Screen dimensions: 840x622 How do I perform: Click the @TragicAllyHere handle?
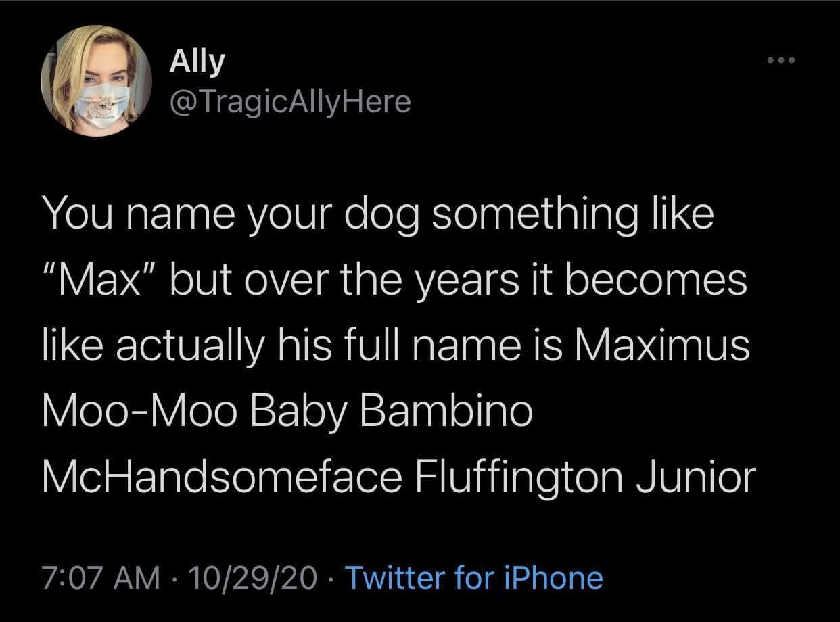(x=289, y=101)
